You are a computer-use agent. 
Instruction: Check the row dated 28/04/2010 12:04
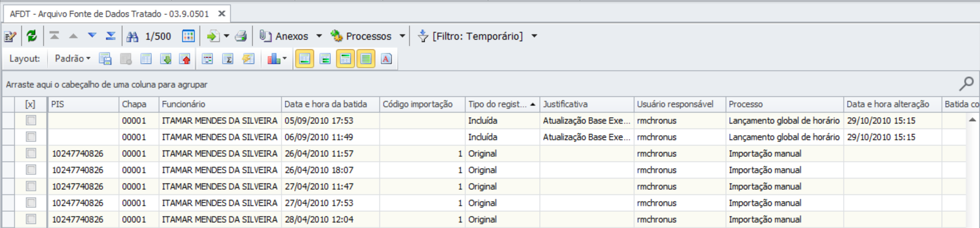[x=31, y=220]
